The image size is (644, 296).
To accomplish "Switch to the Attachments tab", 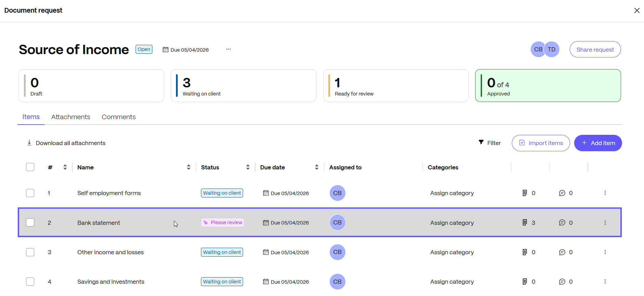I will coord(71,117).
